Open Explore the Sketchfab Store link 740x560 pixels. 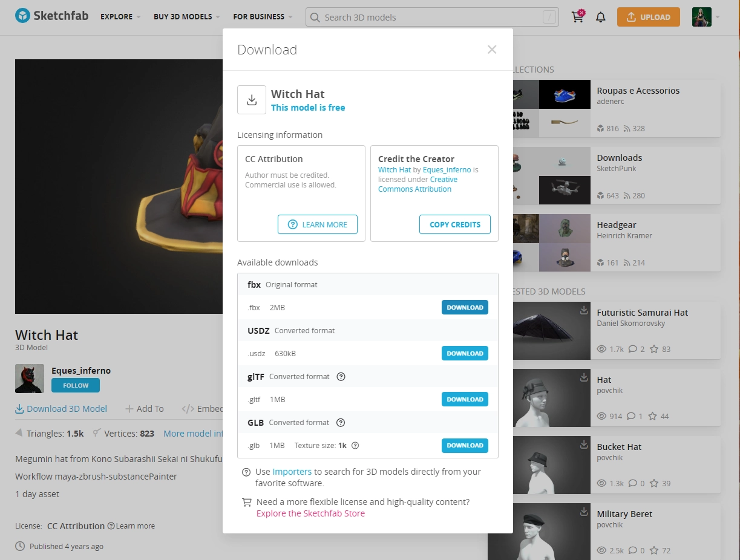310,513
